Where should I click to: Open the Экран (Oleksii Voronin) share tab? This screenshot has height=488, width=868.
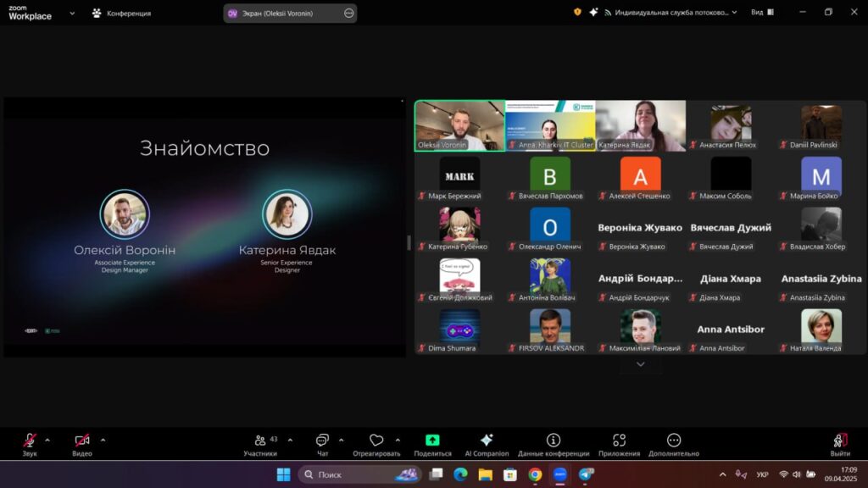click(290, 14)
